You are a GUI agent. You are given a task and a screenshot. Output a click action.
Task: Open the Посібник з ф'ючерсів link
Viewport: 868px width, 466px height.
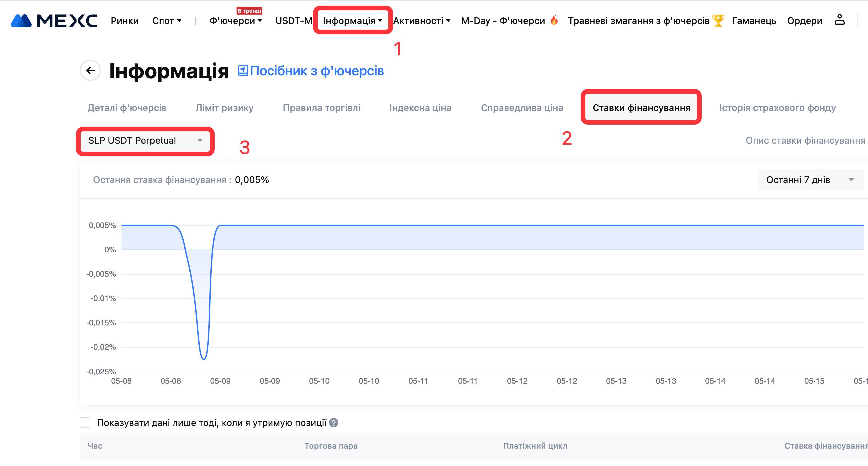click(316, 71)
